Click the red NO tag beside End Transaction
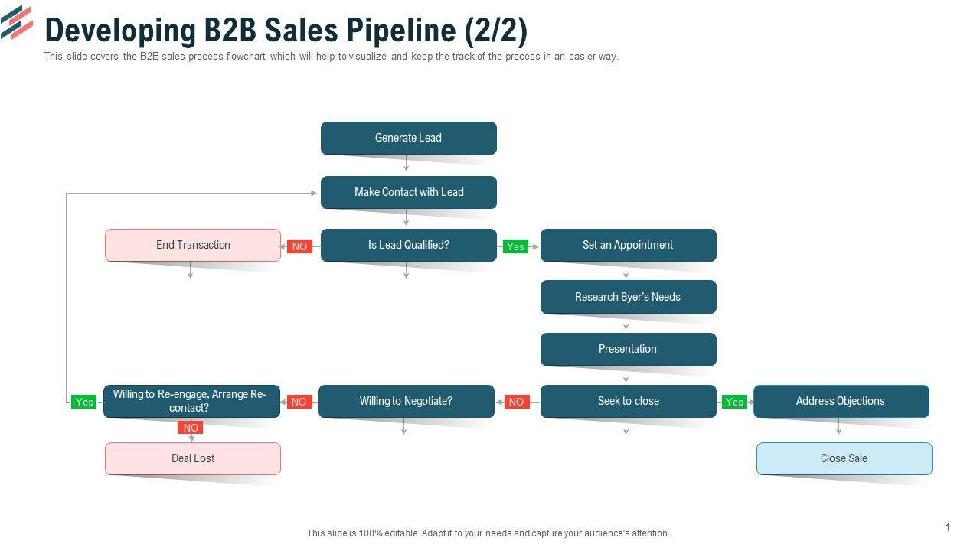The height and width of the screenshot is (551, 980). (299, 246)
